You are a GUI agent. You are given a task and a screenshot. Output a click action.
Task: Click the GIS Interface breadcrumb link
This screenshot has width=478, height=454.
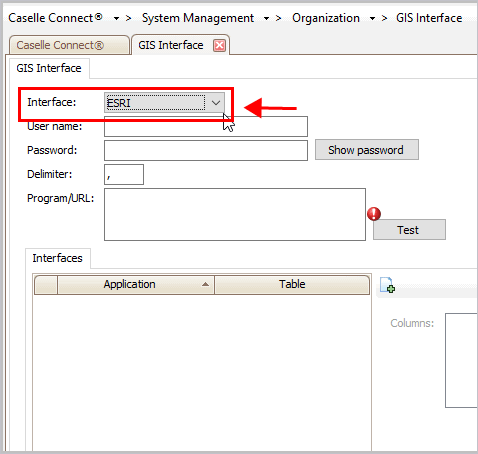pos(429,18)
